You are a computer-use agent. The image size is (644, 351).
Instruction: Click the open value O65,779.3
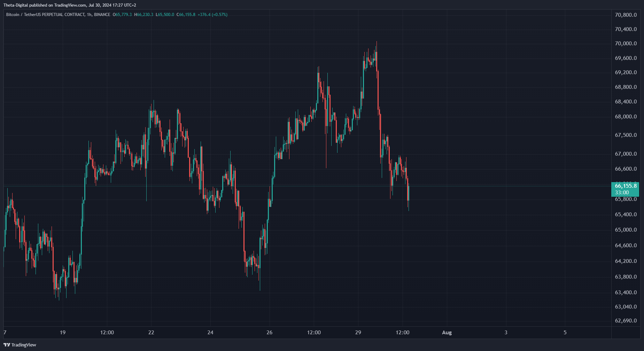coord(122,15)
